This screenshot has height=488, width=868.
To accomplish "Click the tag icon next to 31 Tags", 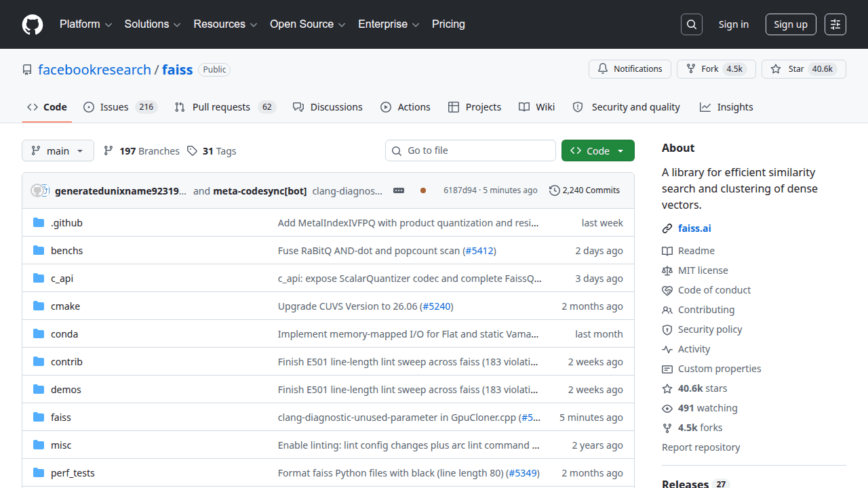I will point(193,151).
